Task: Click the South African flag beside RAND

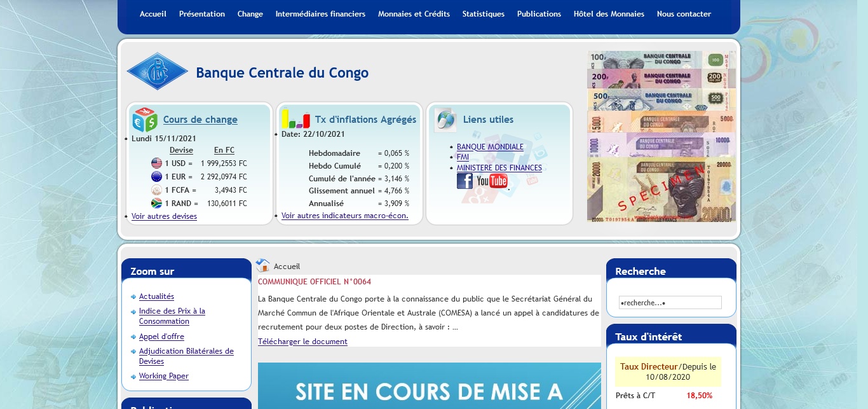Action: (x=156, y=204)
